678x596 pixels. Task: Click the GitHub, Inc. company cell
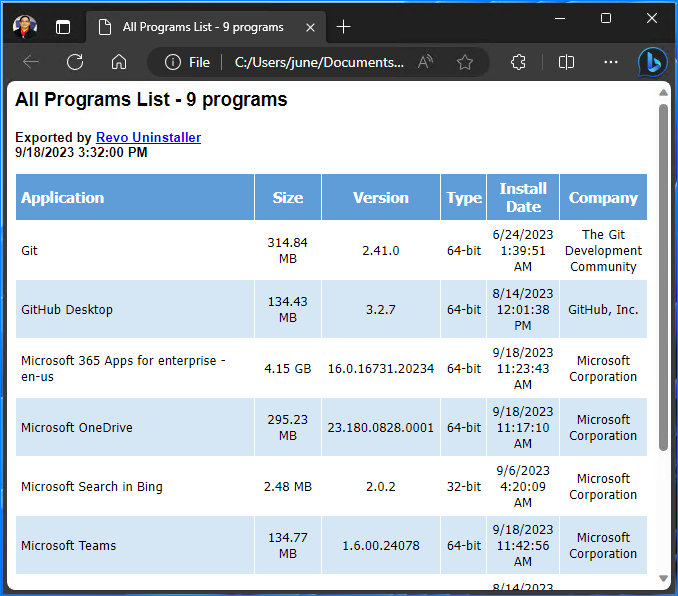(x=604, y=310)
